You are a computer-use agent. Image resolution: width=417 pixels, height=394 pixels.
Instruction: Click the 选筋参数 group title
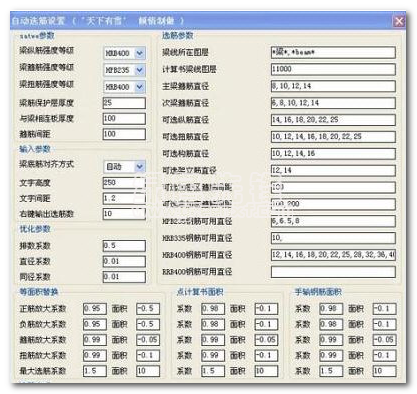(x=178, y=35)
